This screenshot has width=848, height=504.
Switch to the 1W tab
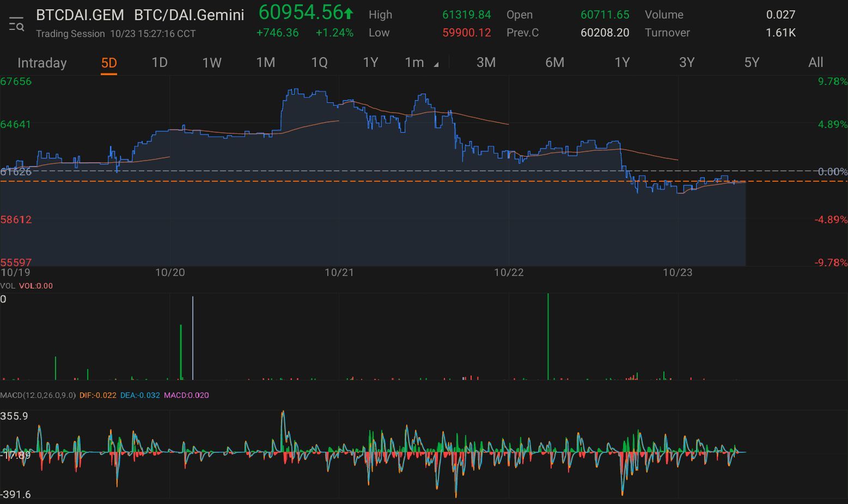pyautogui.click(x=212, y=63)
